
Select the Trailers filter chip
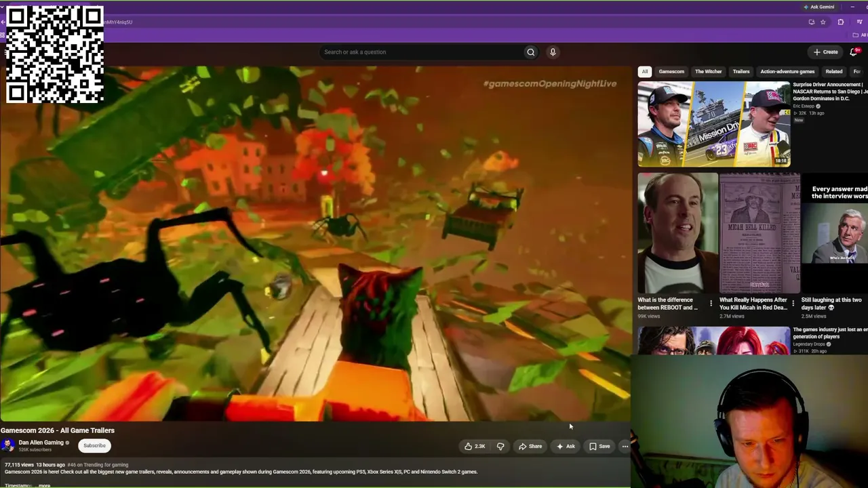tap(741, 71)
